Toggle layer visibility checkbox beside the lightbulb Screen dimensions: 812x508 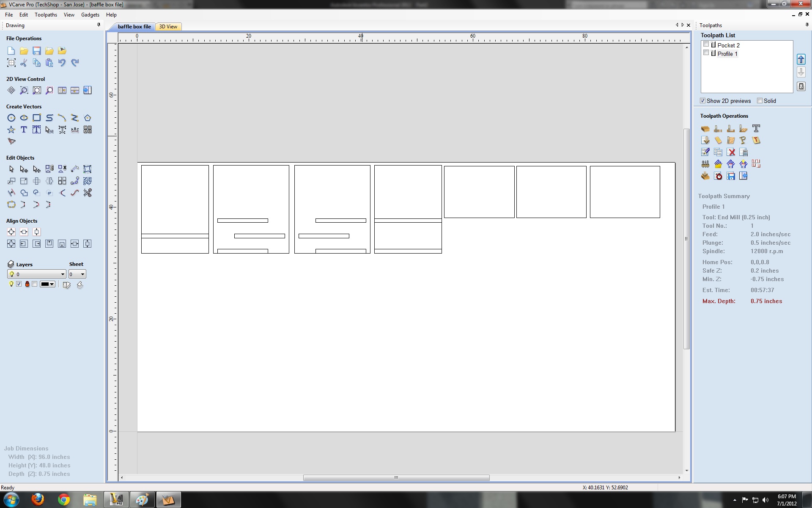[x=19, y=284]
